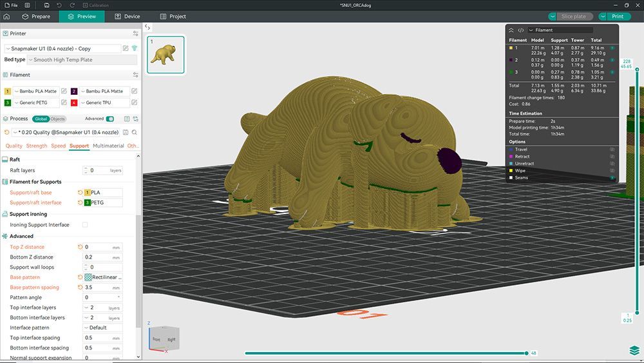Open the Generic TPU filament dropdown
This screenshot has height=363, width=644.
tap(104, 103)
